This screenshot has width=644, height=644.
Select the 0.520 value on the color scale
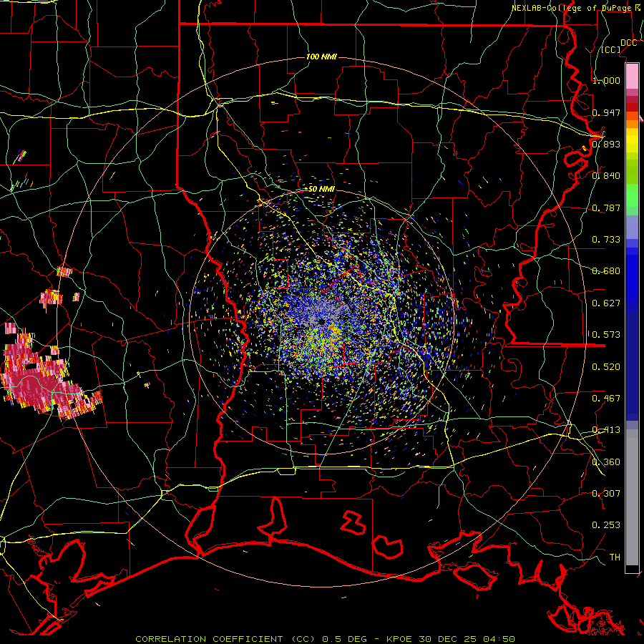[606, 366]
